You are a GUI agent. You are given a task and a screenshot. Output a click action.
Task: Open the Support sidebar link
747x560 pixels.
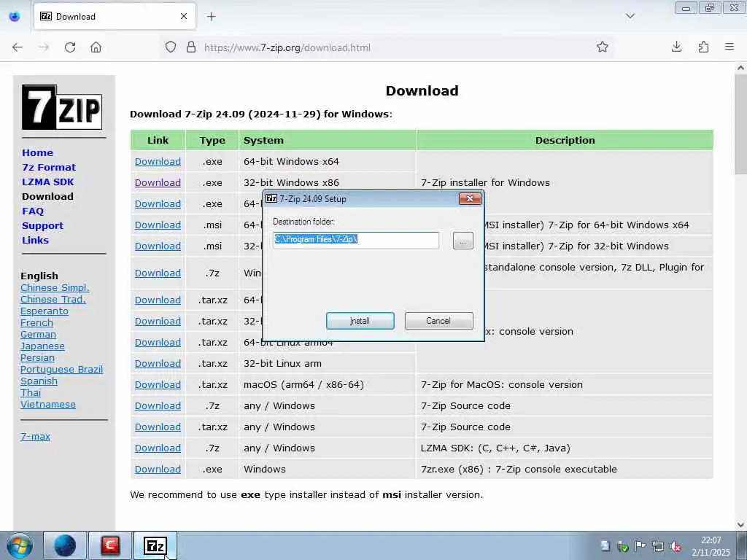[42, 226]
